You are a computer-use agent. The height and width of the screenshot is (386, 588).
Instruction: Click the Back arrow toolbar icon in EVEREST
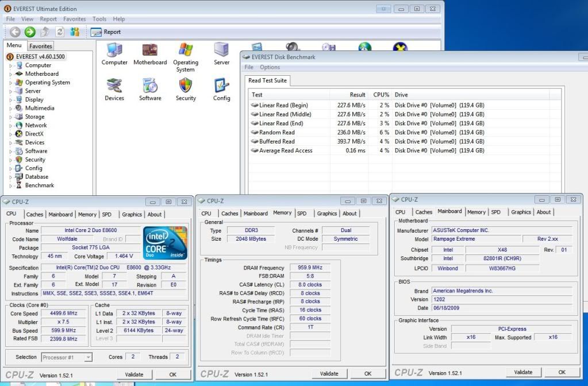[x=15, y=32]
